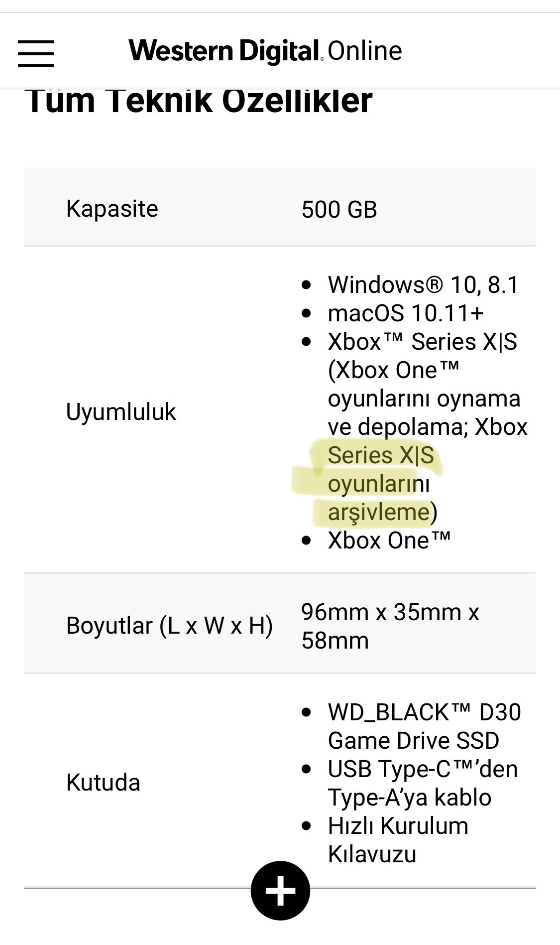Click the highlighted arşivleme text

click(378, 512)
